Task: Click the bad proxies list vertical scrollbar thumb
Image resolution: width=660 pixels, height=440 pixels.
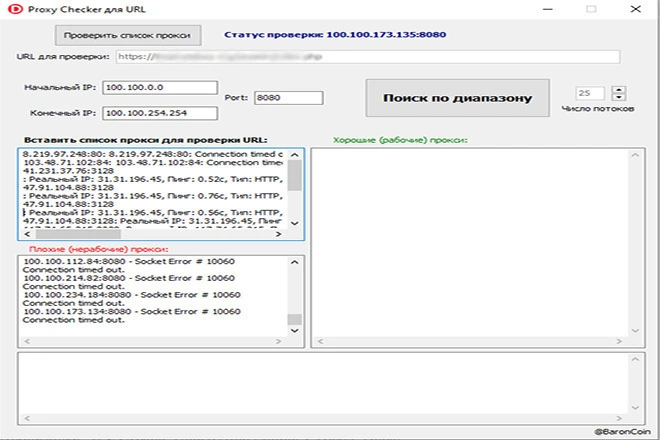Action: (x=295, y=322)
